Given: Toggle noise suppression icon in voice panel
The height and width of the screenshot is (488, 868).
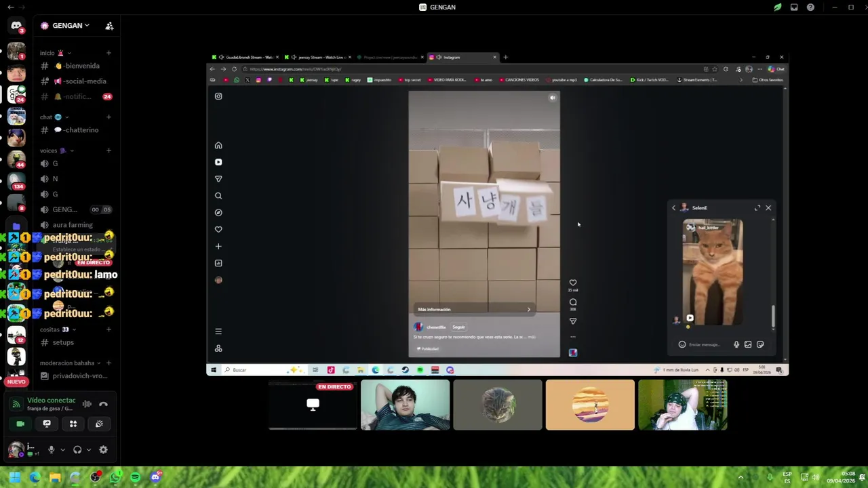Looking at the screenshot, I should coord(87,404).
